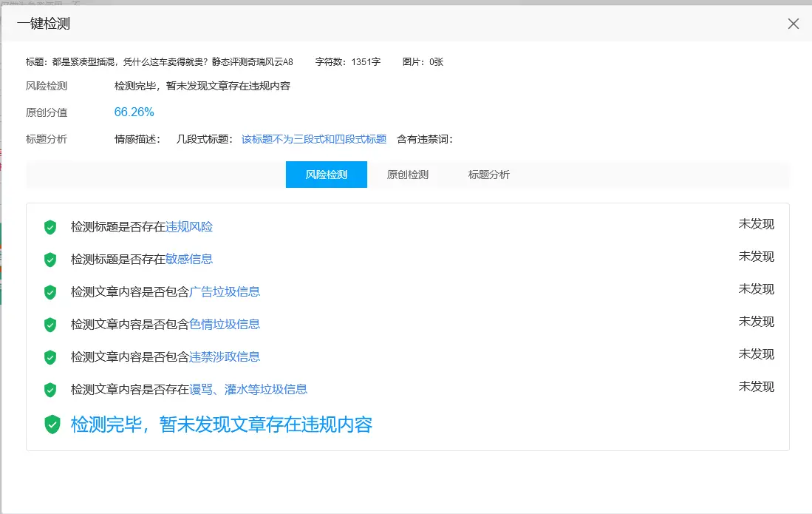Click the shield icon beside 广告垃圾信息 check
The height and width of the screenshot is (514, 812).
point(50,292)
